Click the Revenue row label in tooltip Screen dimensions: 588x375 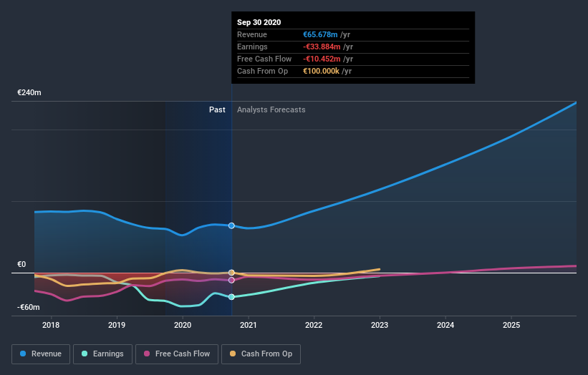(252, 34)
